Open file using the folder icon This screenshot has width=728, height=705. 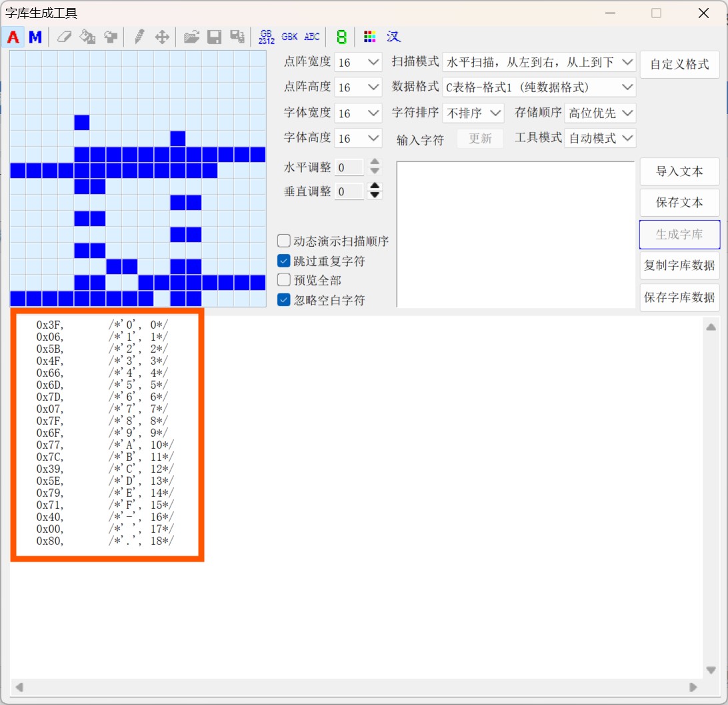click(191, 37)
